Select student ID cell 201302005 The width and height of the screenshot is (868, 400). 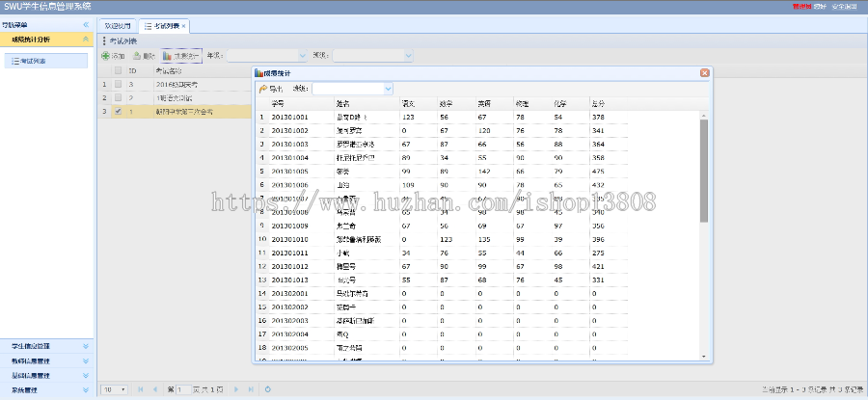click(x=289, y=348)
